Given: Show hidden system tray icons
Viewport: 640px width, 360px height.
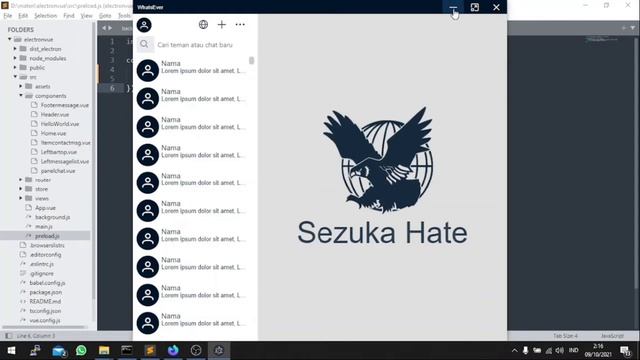Looking at the screenshot, I should click(514, 350).
